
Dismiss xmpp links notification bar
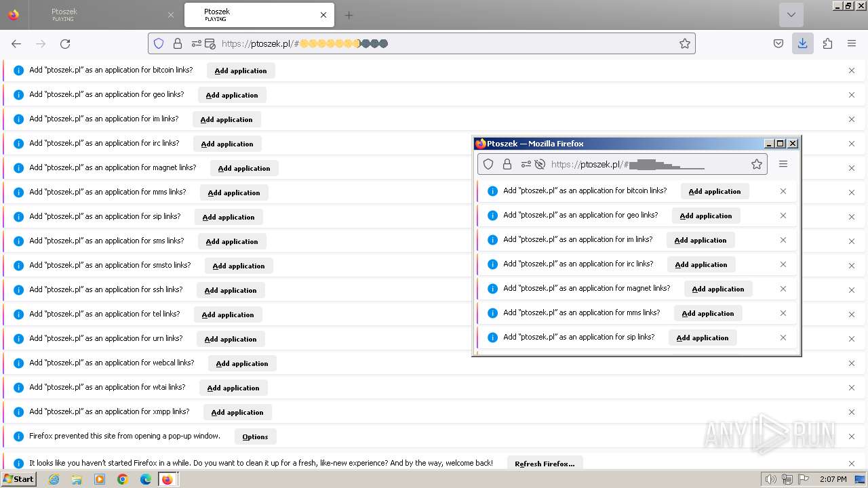(x=852, y=412)
